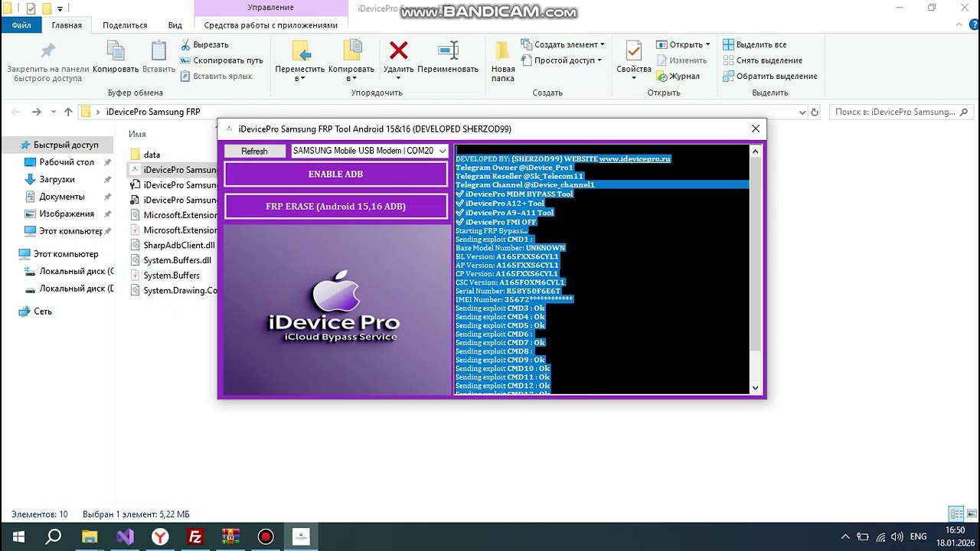980x551 pixels.
Task: Close the iDevicePro Samsung FRP Tool window
Action: 756,129
